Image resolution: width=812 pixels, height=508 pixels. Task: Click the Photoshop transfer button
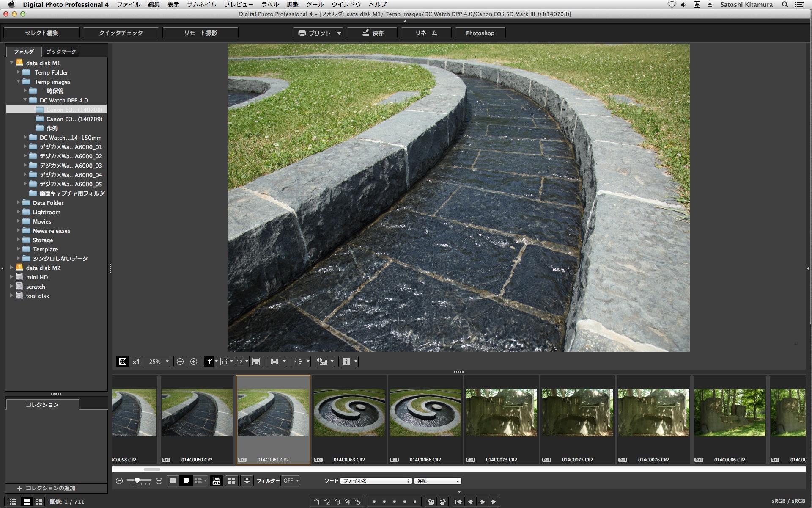point(480,33)
